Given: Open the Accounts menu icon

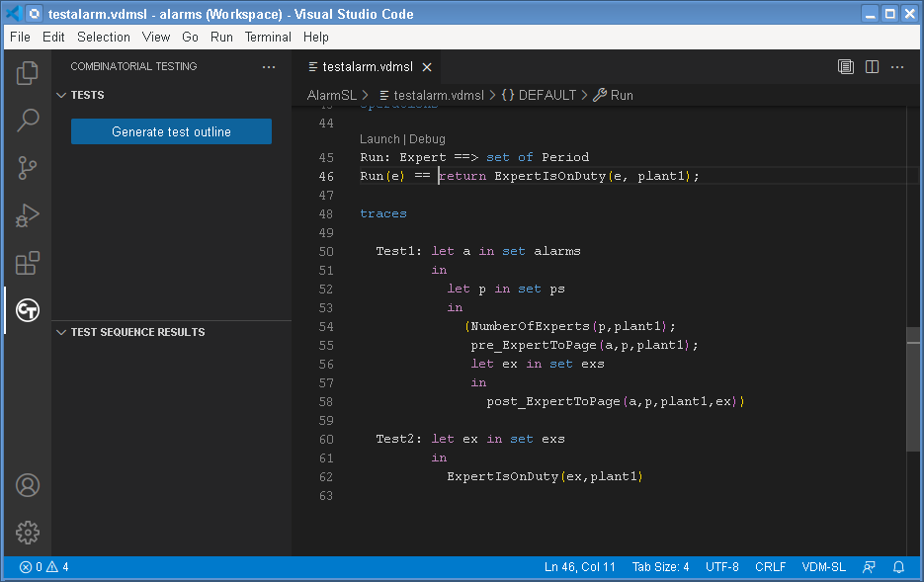Looking at the screenshot, I should [28, 485].
